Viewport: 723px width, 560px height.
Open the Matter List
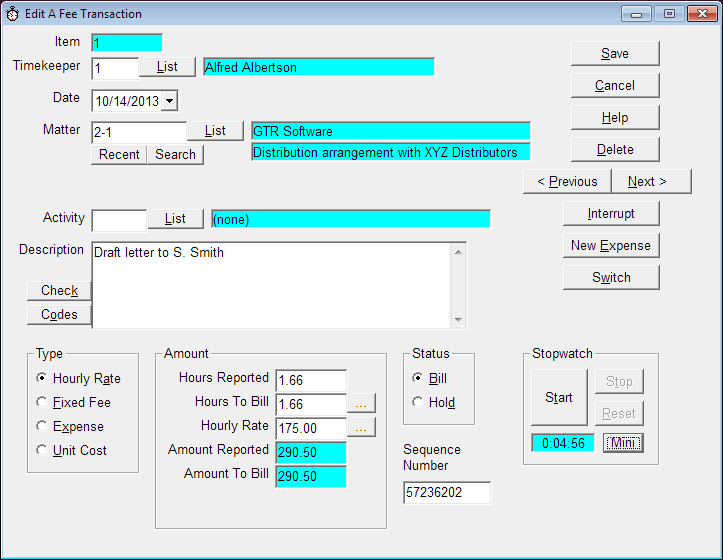[215, 131]
